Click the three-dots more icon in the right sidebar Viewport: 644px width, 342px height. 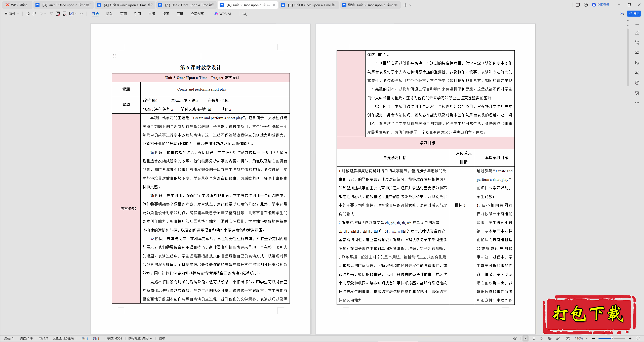(637, 103)
